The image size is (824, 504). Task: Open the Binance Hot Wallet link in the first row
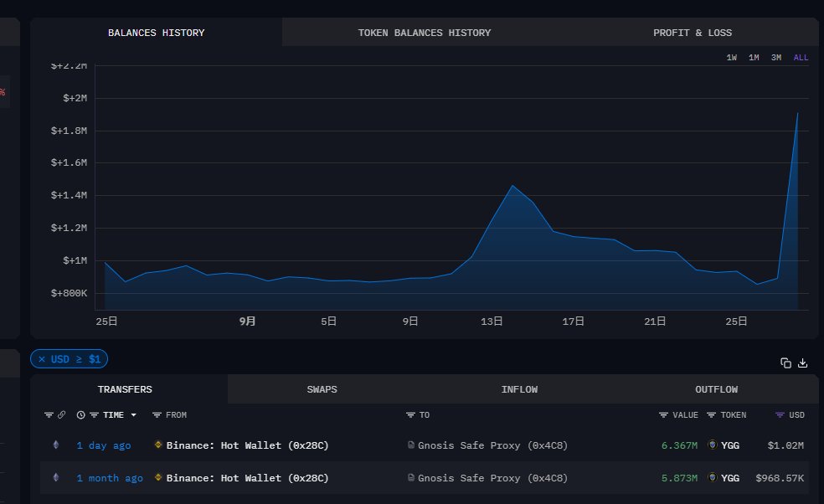point(247,445)
